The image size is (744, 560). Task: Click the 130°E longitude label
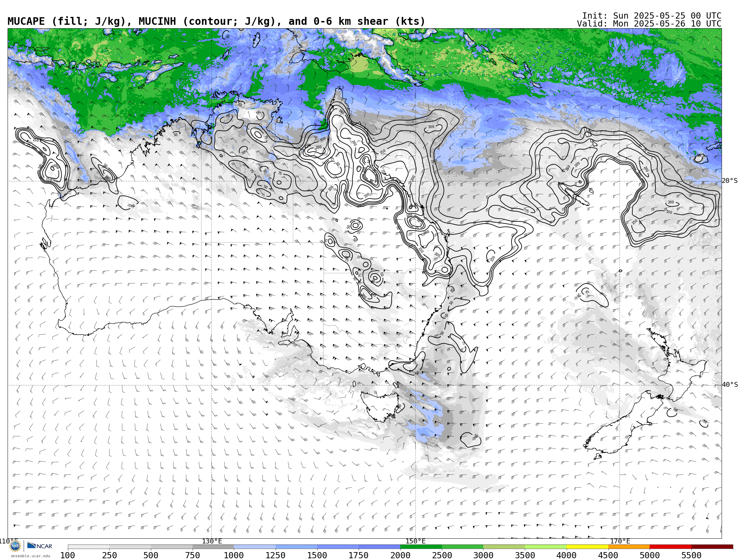pos(212,541)
